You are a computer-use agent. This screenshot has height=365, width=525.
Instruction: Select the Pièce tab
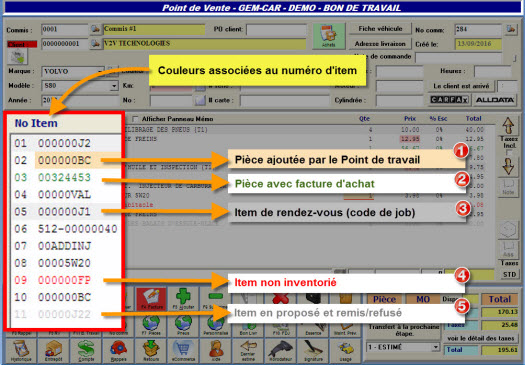(384, 299)
